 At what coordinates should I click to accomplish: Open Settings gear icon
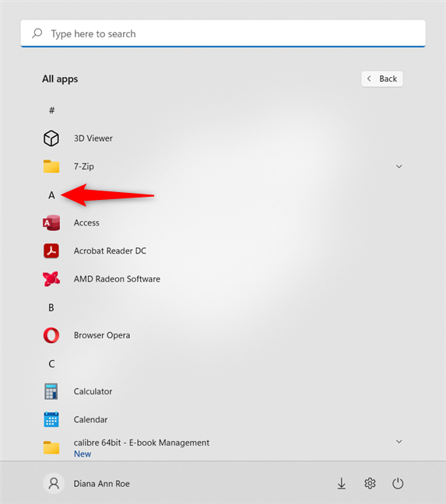[370, 484]
